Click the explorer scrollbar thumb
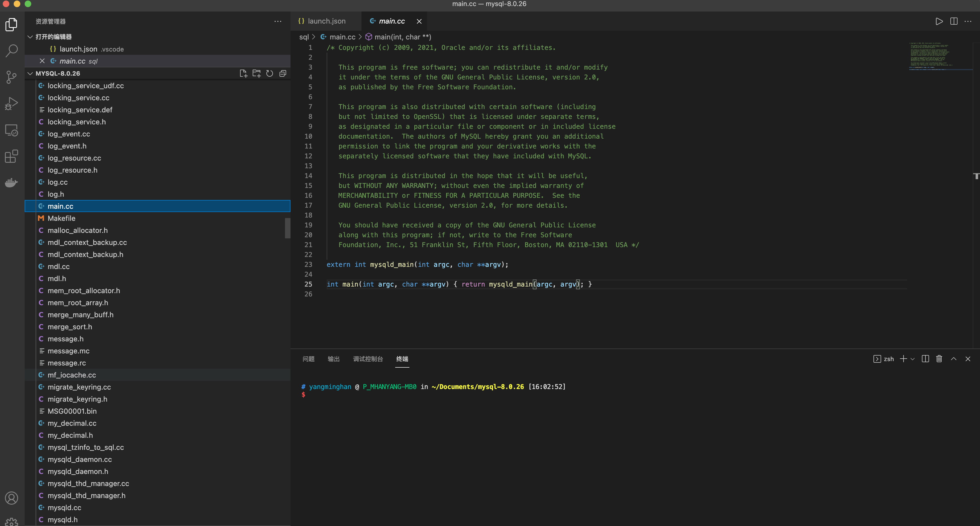 coord(287,228)
